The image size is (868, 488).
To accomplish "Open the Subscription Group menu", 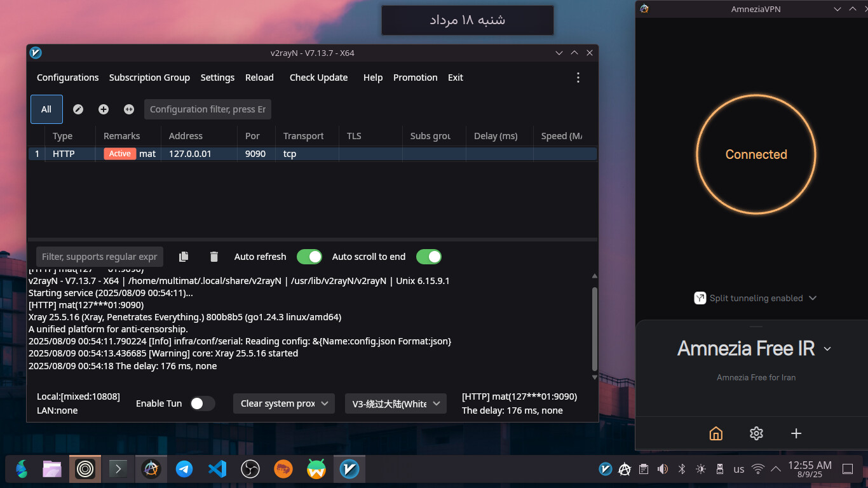I will (x=149, y=78).
